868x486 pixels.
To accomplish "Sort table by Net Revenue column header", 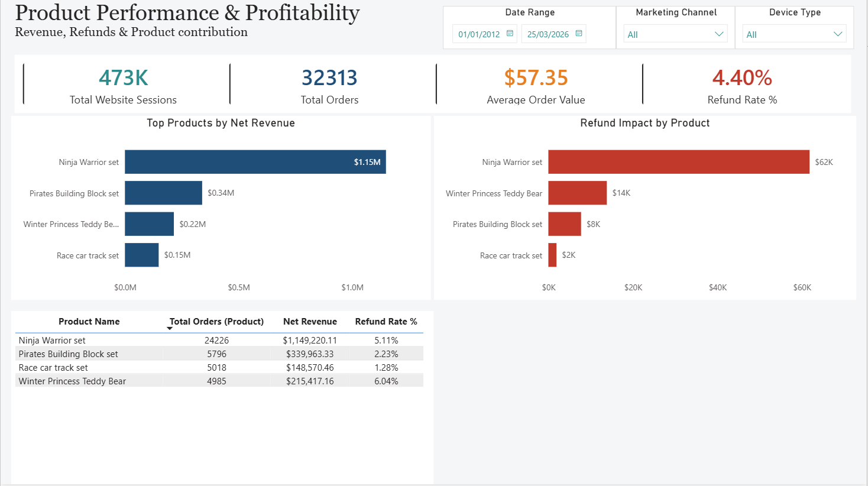I will point(310,322).
